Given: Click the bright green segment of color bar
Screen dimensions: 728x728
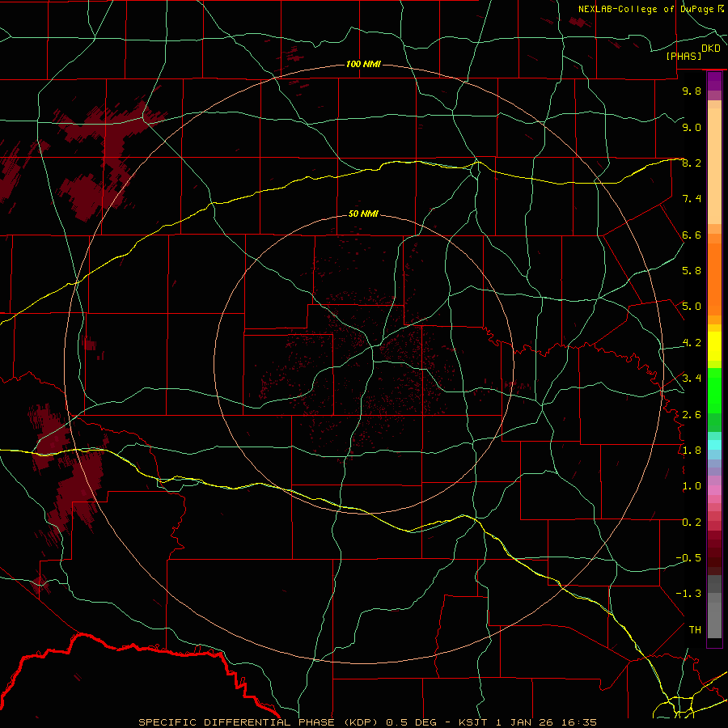Looking at the screenshot, I should (x=714, y=390).
